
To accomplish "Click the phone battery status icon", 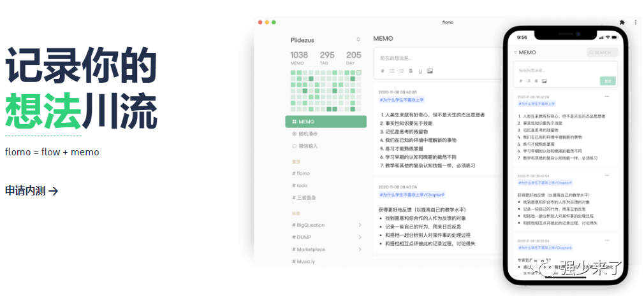I will point(615,38).
